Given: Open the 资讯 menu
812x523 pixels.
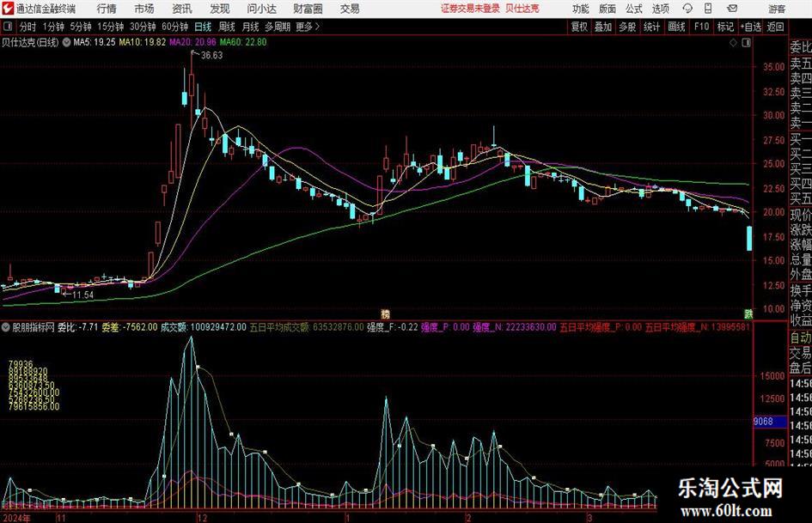Looking at the screenshot, I should 182,9.
